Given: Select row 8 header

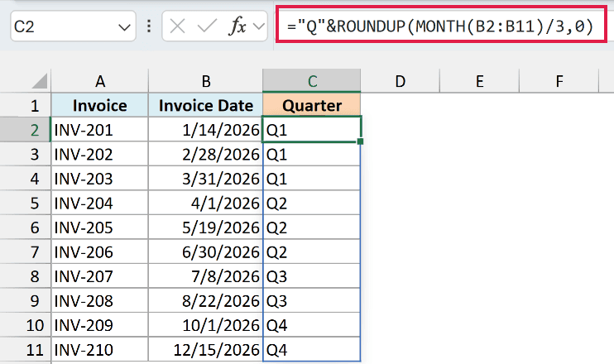Looking at the screenshot, I should pyautogui.click(x=26, y=276).
